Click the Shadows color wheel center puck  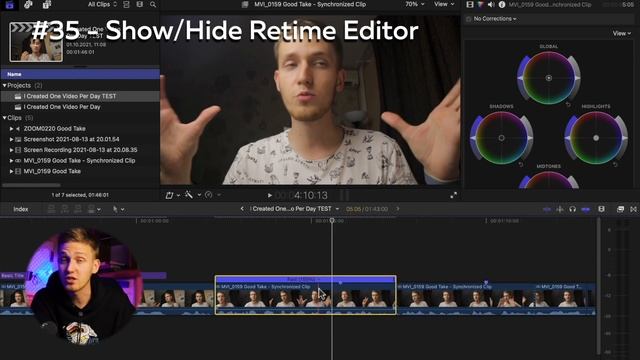[x=502, y=138]
